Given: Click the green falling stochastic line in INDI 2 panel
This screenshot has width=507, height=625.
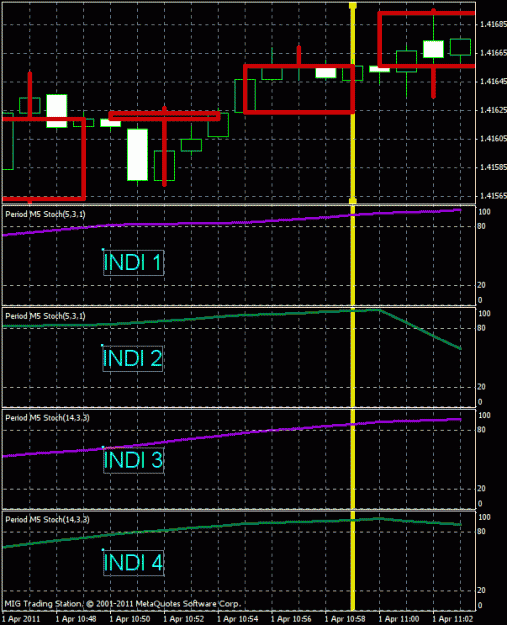Looking at the screenshot, I should pos(421,329).
